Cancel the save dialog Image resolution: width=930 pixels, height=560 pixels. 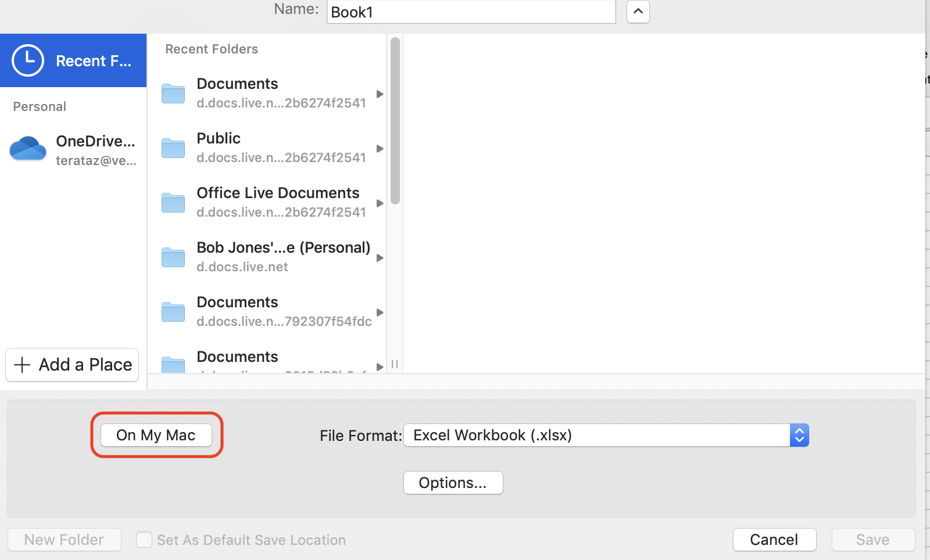click(x=774, y=540)
